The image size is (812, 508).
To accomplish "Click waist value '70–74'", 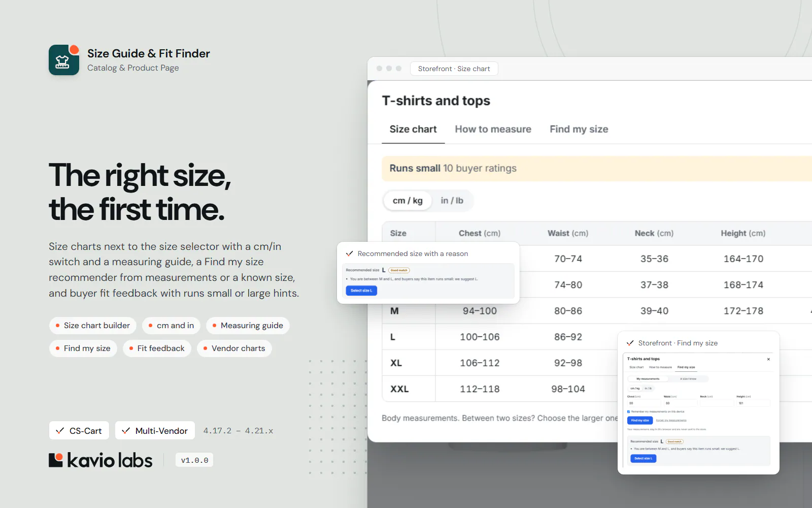I will click(x=568, y=259).
